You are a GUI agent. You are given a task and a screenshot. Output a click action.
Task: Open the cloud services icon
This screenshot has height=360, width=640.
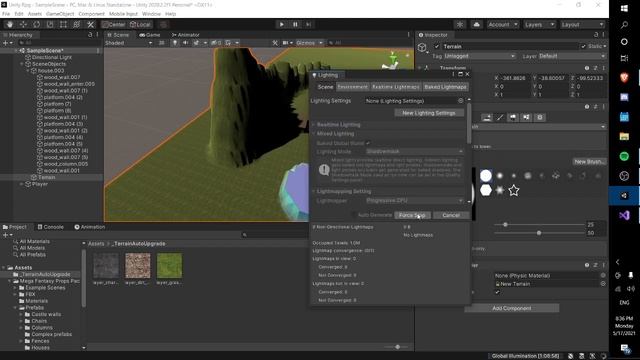[476, 24]
